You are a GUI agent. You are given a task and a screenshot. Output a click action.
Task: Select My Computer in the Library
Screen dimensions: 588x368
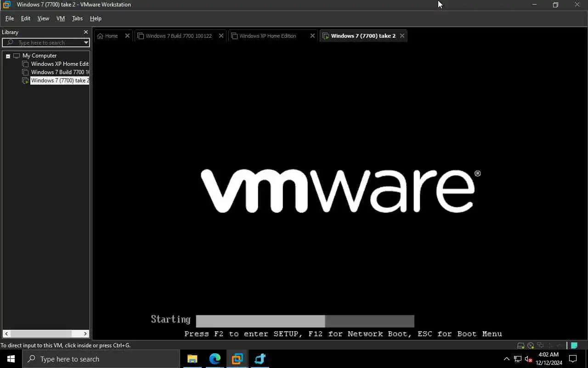[40, 56]
